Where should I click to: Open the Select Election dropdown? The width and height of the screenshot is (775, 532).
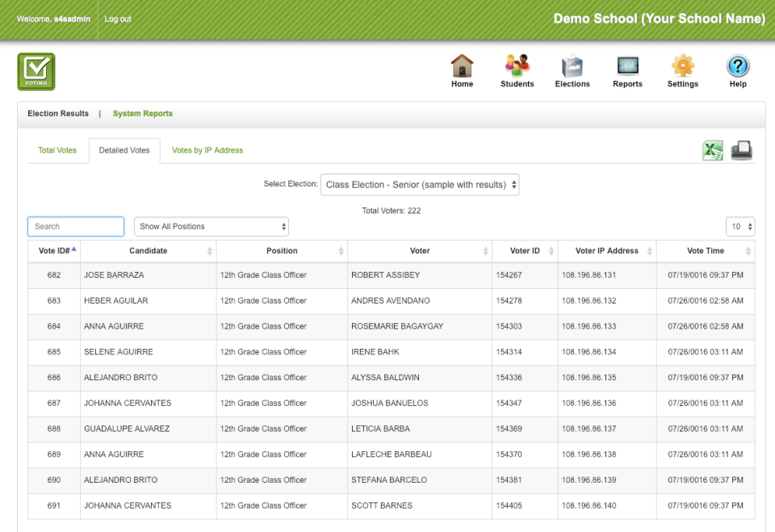pyautogui.click(x=420, y=184)
